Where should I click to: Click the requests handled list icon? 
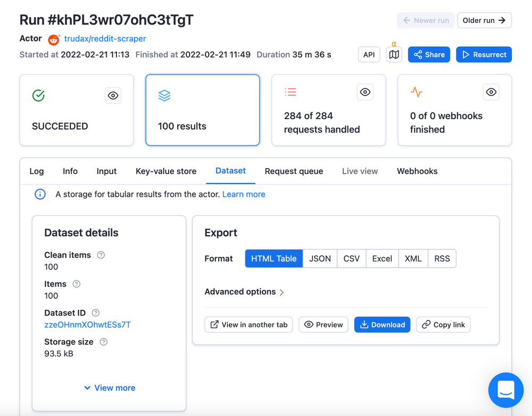[x=290, y=91]
